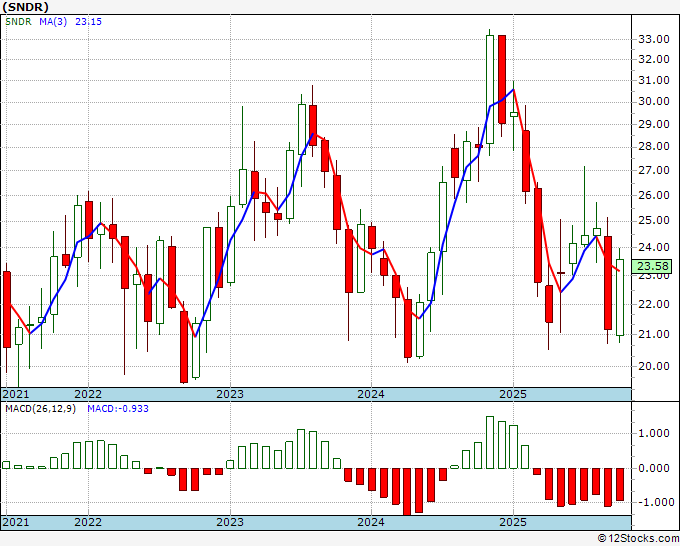Click the highlighted 23.58 current price tag
Viewport: 680px width, 546px height.
654,266
